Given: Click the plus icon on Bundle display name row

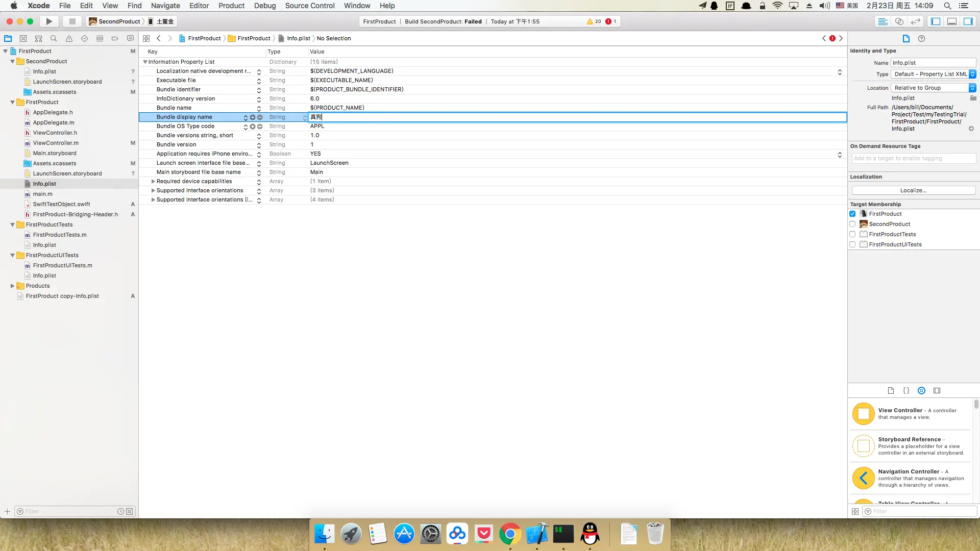Looking at the screenshot, I should pos(252,117).
